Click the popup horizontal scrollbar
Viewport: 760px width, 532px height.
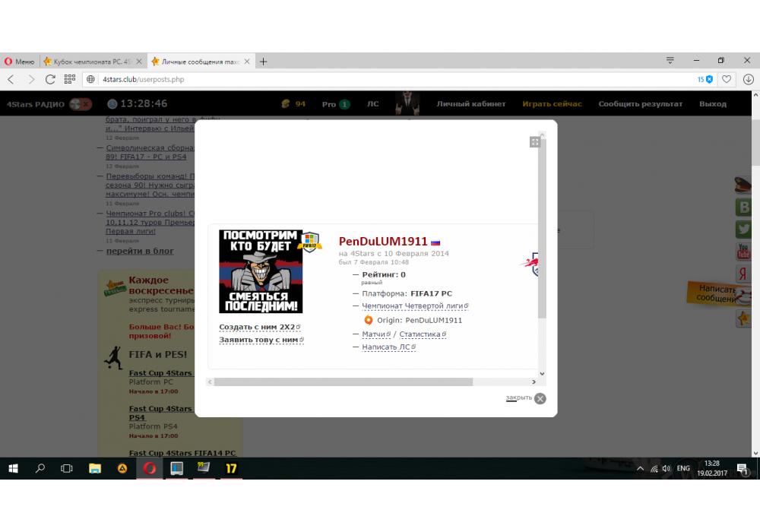click(342, 382)
